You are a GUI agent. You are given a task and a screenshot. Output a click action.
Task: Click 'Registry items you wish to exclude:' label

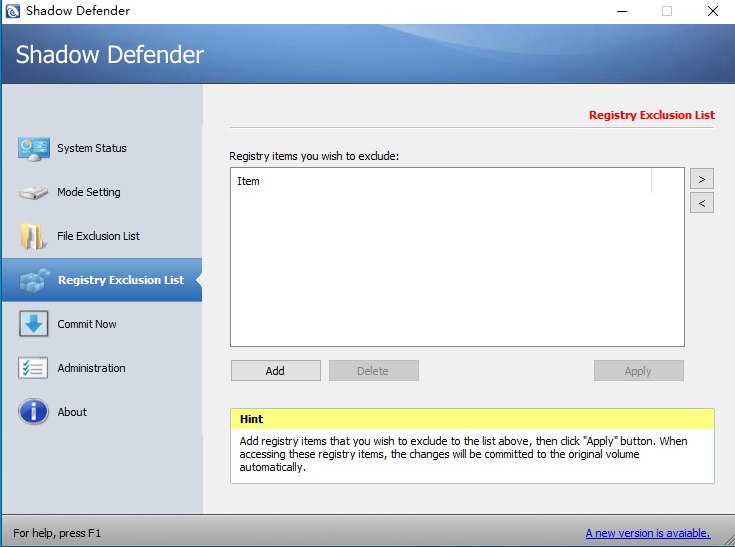(x=314, y=156)
